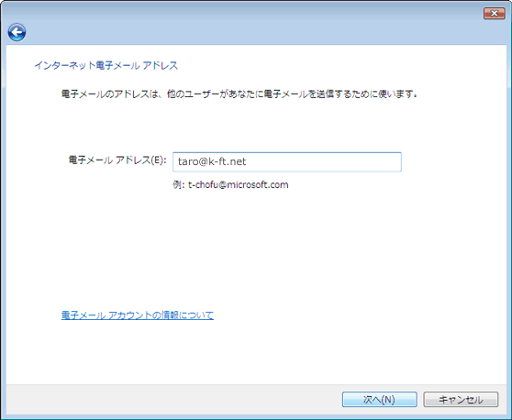
Task: Click the インターネット電子メール アドレス heading
Action: tap(106, 66)
